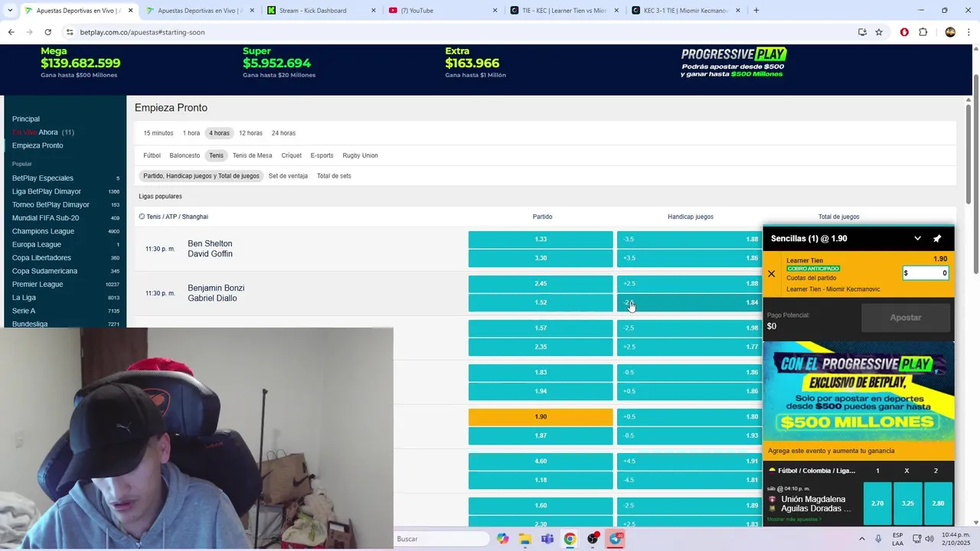
Task: Open Microsoft Teams from the taskbar
Action: 547,539
